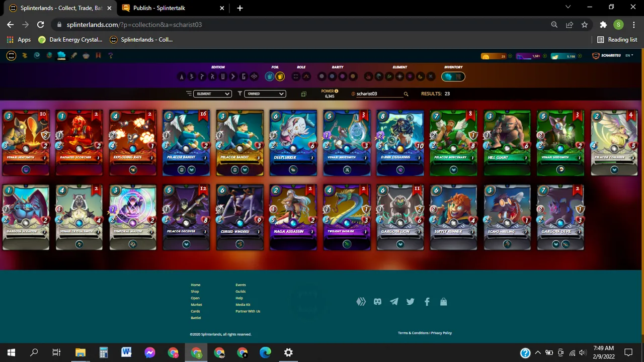Toggle the regular foil filter

click(x=270, y=76)
